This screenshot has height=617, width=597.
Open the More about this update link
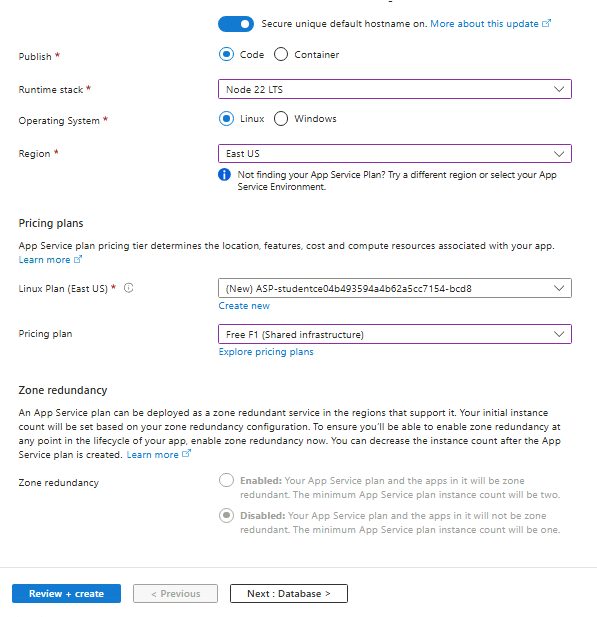(x=484, y=24)
